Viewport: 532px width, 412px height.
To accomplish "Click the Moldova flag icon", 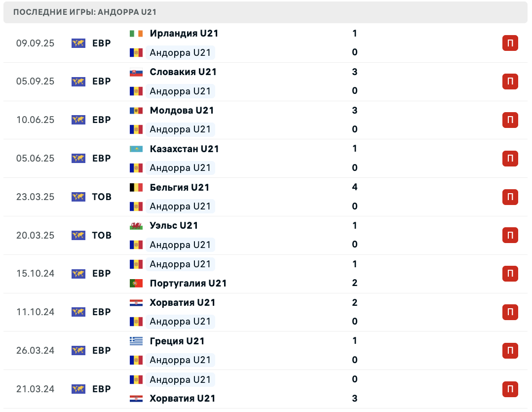I will pyautogui.click(x=136, y=111).
